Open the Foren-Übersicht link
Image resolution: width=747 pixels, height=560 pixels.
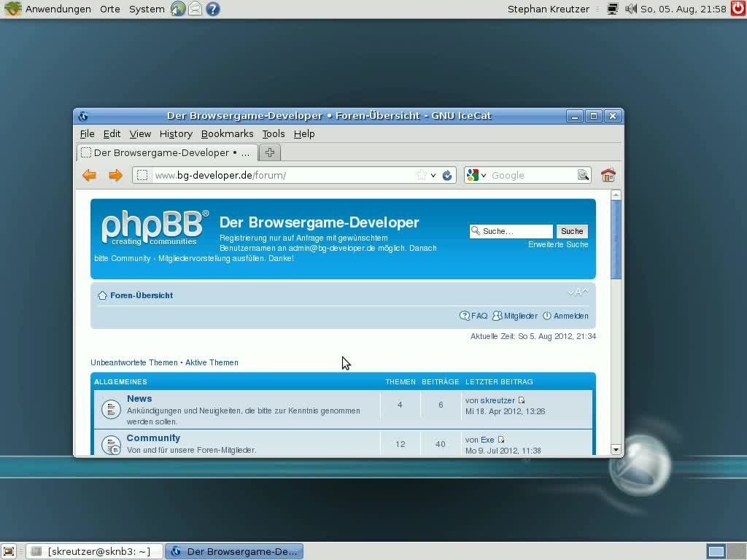click(x=142, y=295)
